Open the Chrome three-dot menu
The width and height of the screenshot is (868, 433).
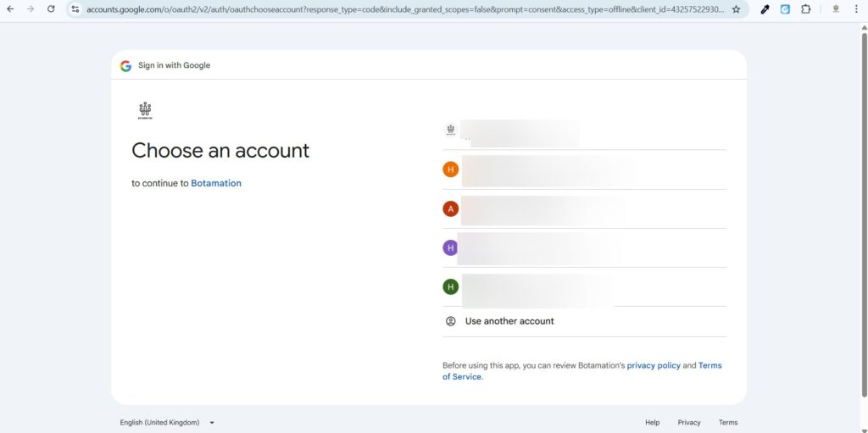(x=858, y=9)
